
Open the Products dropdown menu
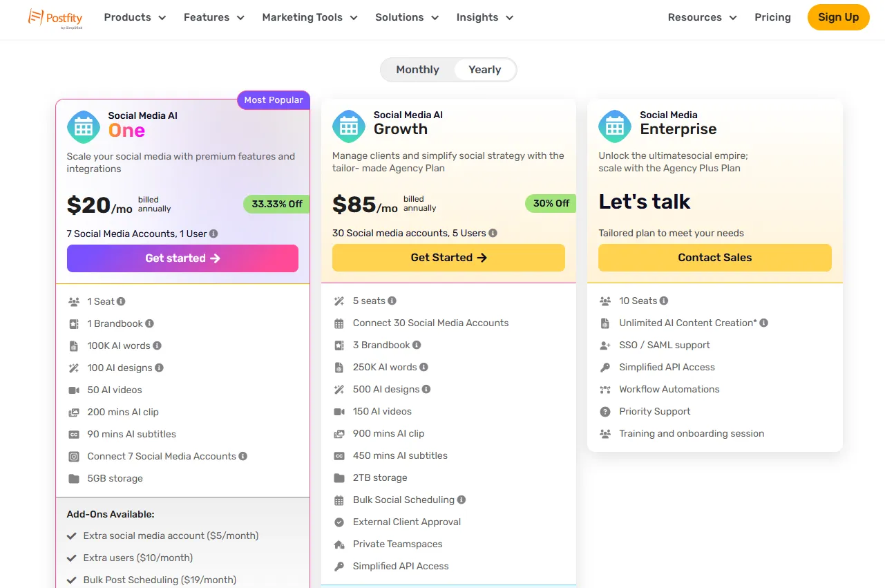coord(135,17)
